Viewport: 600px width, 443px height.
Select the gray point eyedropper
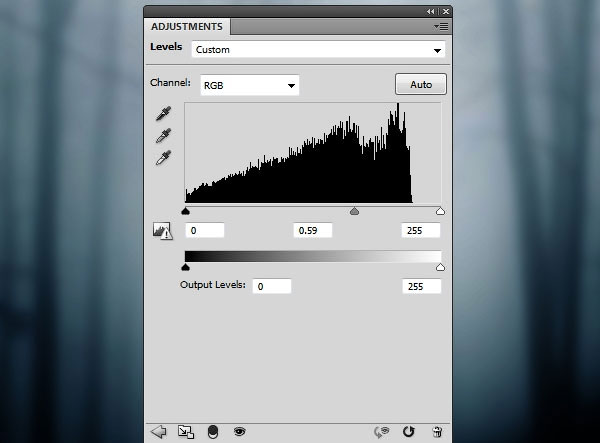click(163, 136)
